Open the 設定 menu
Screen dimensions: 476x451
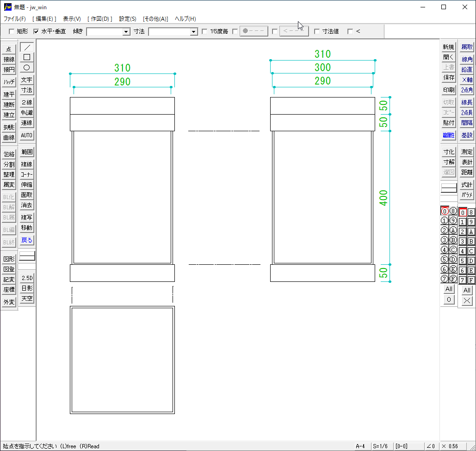click(x=127, y=19)
